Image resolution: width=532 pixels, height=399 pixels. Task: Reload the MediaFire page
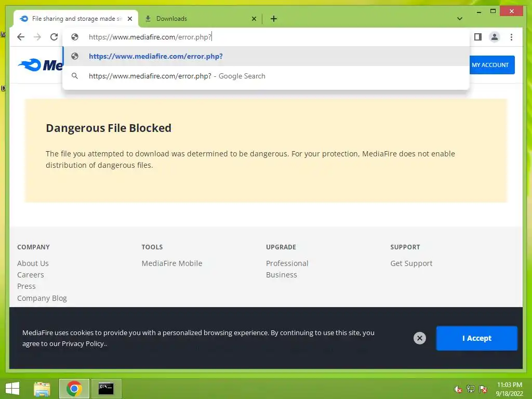pos(54,37)
